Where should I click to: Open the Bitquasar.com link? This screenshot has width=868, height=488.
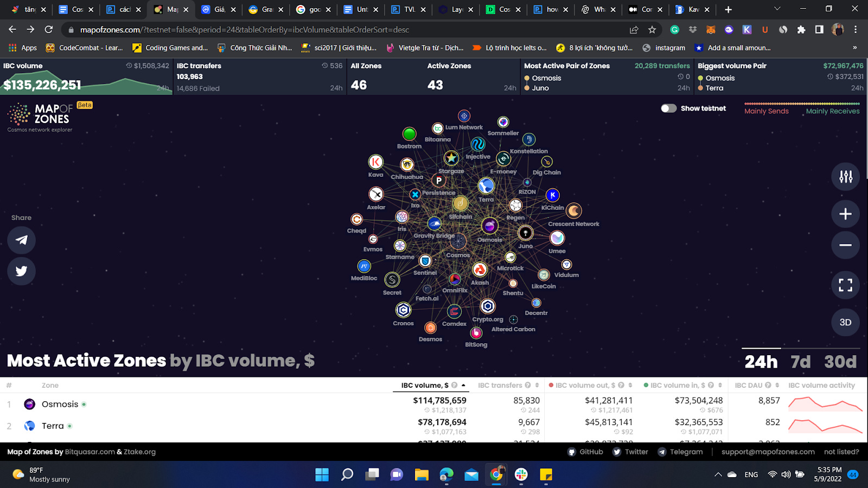click(x=90, y=452)
